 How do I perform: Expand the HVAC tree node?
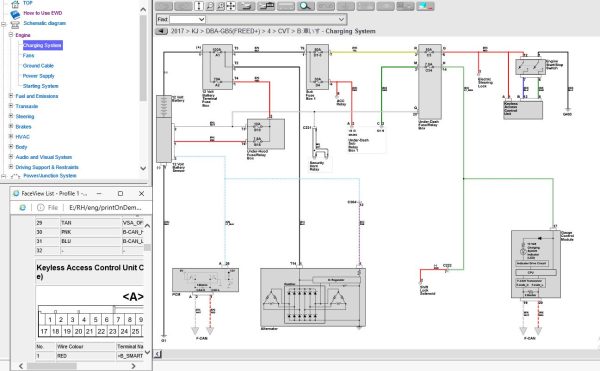pos(11,136)
